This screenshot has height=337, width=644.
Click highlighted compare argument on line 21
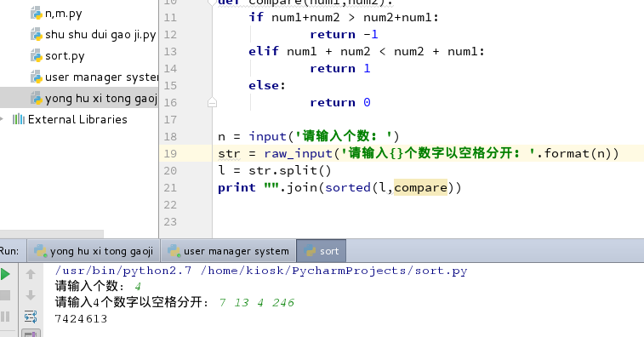(x=420, y=187)
